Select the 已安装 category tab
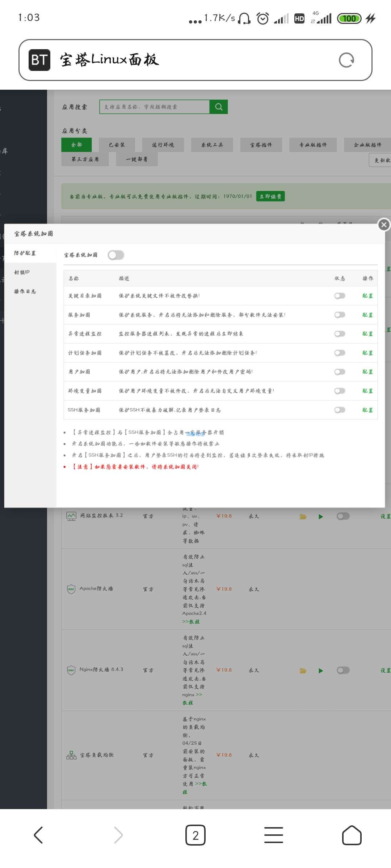The height and width of the screenshot is (868, 391). 117,145
